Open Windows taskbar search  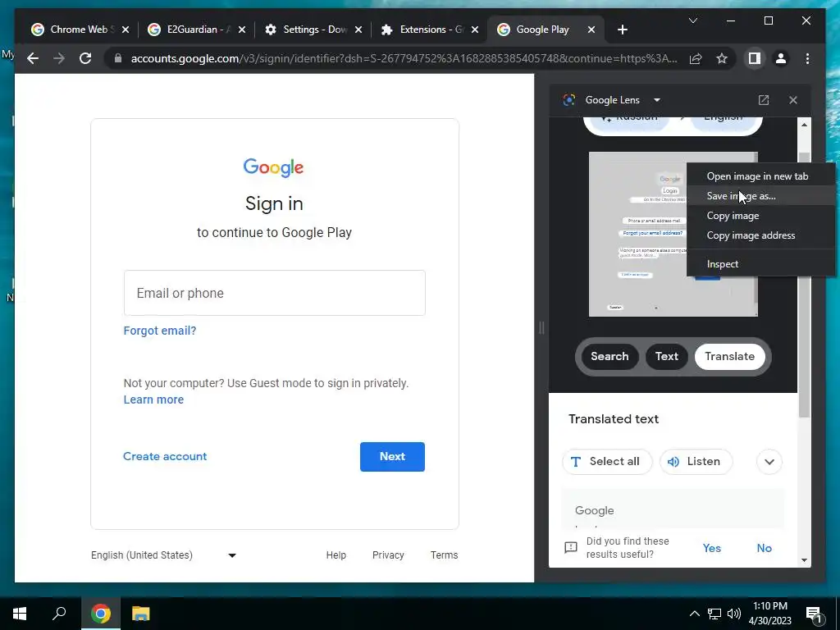(59, 614)
